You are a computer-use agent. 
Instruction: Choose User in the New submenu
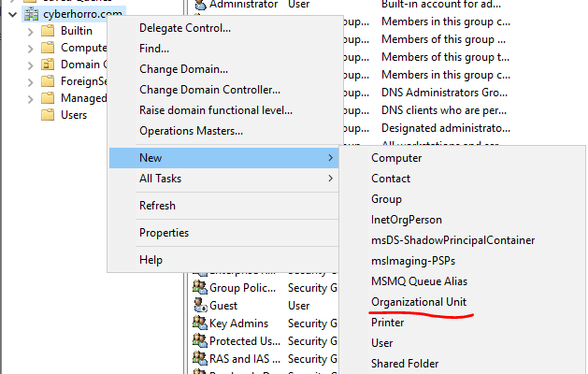pos(383,343)
